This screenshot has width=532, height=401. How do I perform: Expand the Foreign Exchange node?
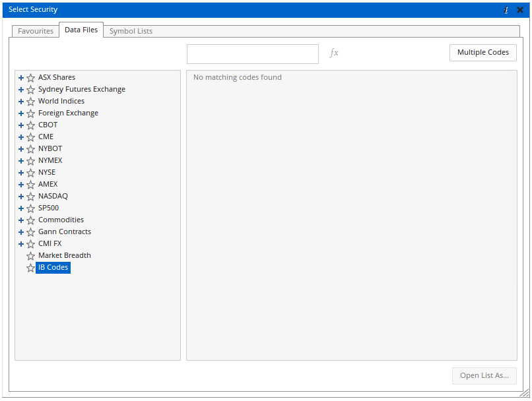click(21, 113)
